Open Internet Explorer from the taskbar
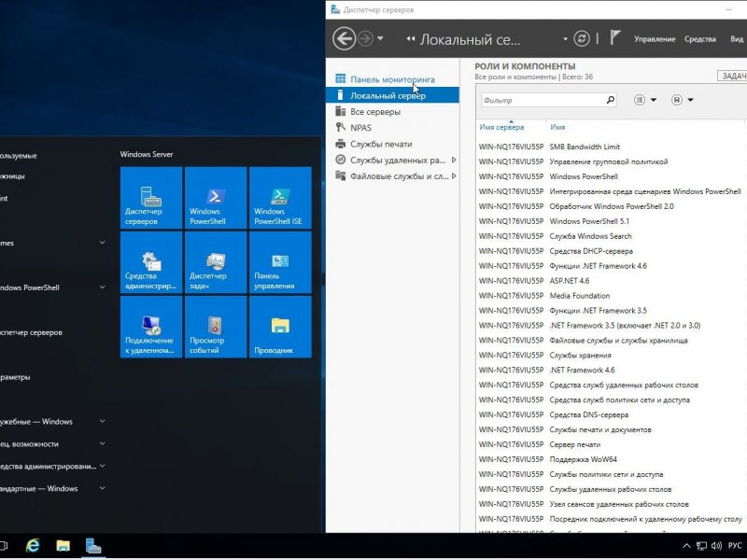Screen dimensions: 747x560 point(33,546)
